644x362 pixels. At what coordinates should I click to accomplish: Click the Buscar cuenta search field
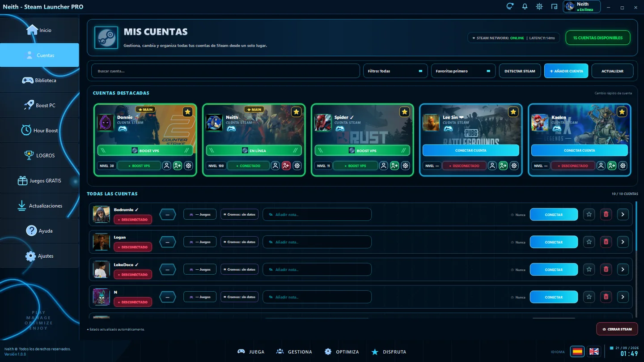[225, 71]
